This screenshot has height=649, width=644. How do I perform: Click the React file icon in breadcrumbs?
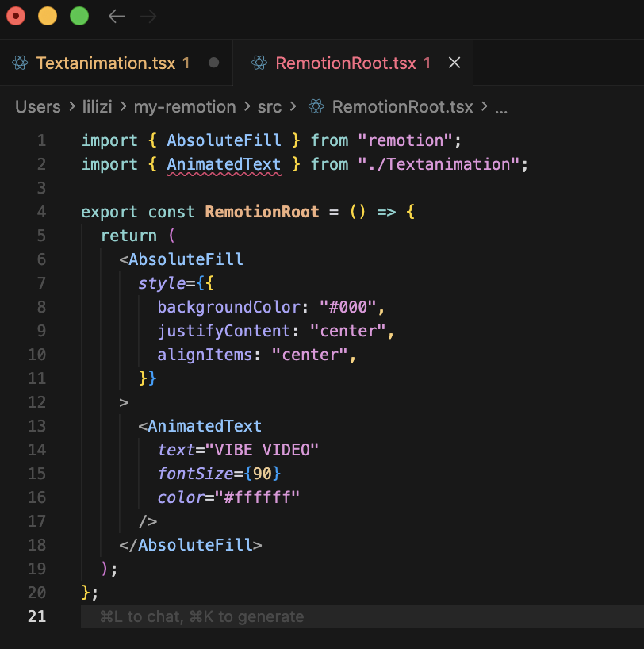[x=316, y=107]
